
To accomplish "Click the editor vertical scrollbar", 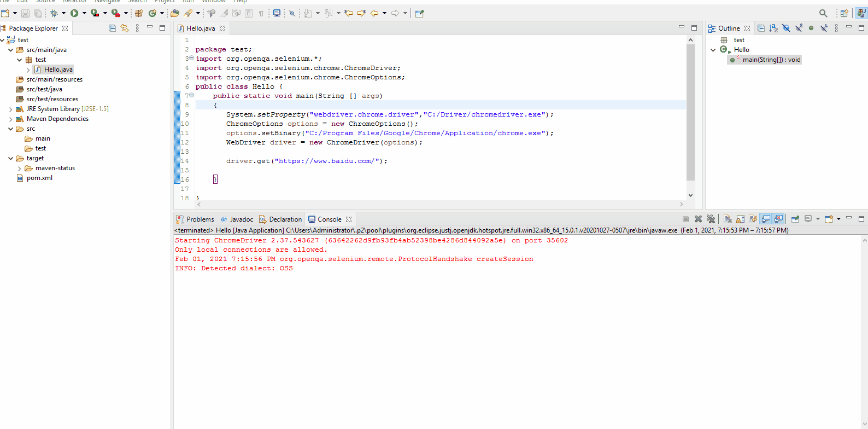I will 690,112.
